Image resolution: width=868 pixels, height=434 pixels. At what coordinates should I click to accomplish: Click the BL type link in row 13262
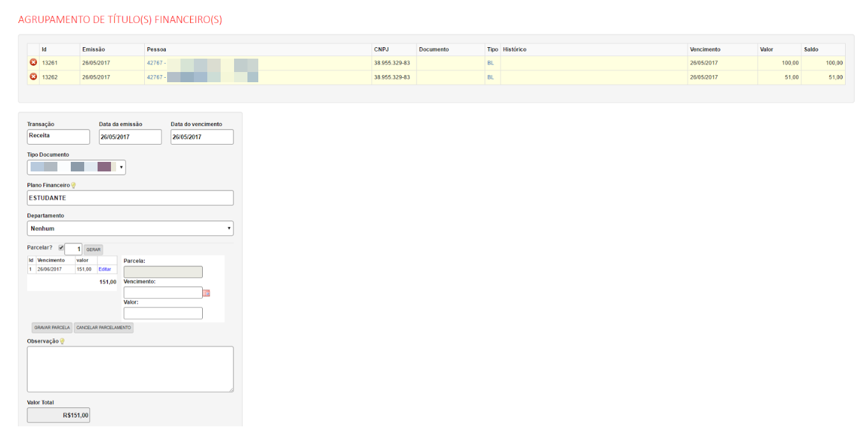point(490,77)
